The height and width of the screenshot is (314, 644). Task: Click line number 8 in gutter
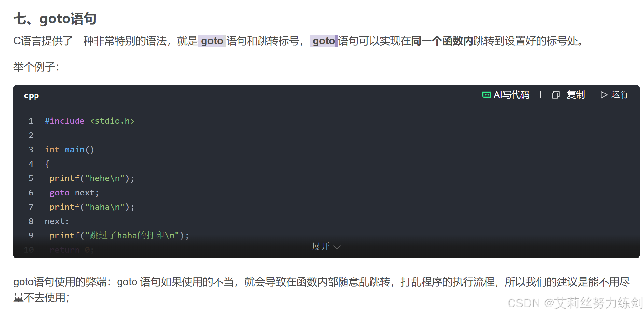(31, 221)
